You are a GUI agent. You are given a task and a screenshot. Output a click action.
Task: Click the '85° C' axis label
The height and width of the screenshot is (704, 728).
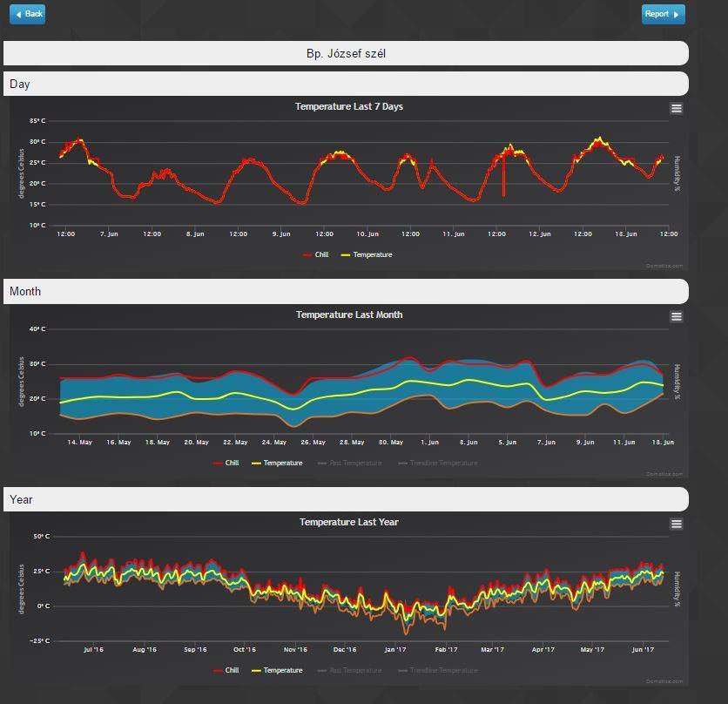coord(37,121)
